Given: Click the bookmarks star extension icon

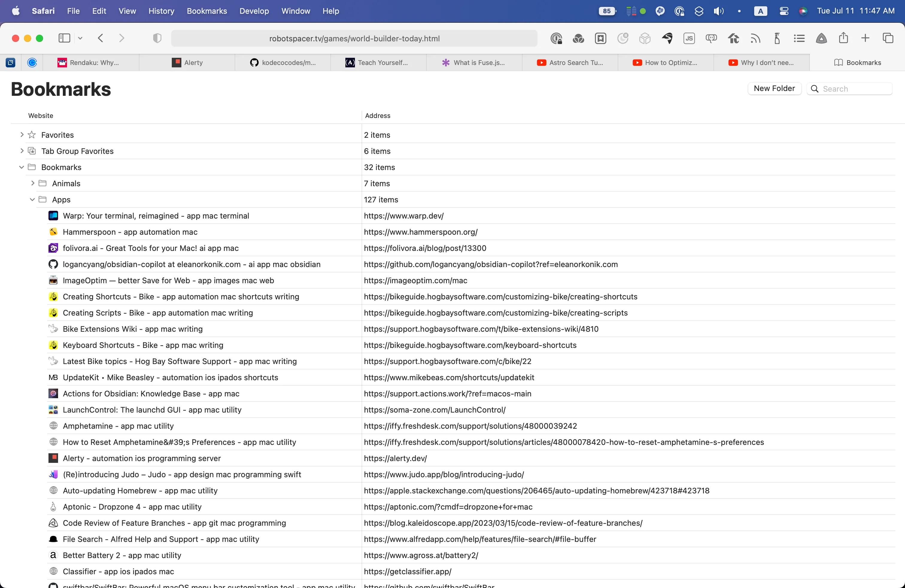Looking at the screenshot, I should click(x=600, y=38).
